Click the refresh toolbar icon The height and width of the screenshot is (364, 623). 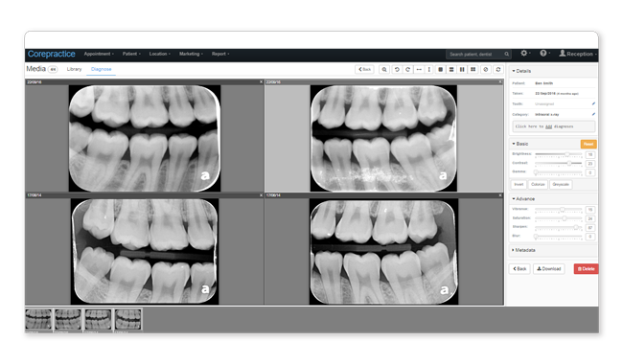(498, 70)
